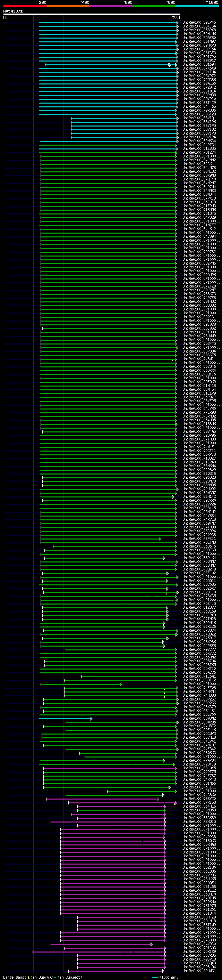
Task: Open hit UniRef100_A5BPX8
Action: (x=199, y=30)
